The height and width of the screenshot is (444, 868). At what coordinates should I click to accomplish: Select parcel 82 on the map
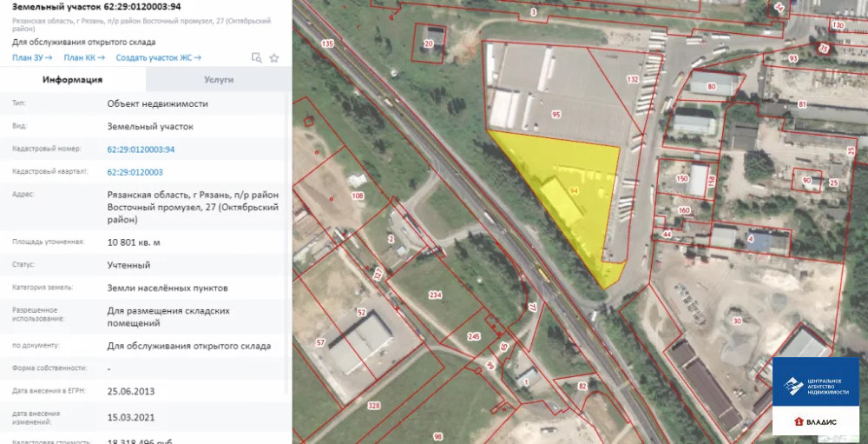(582, 387)
